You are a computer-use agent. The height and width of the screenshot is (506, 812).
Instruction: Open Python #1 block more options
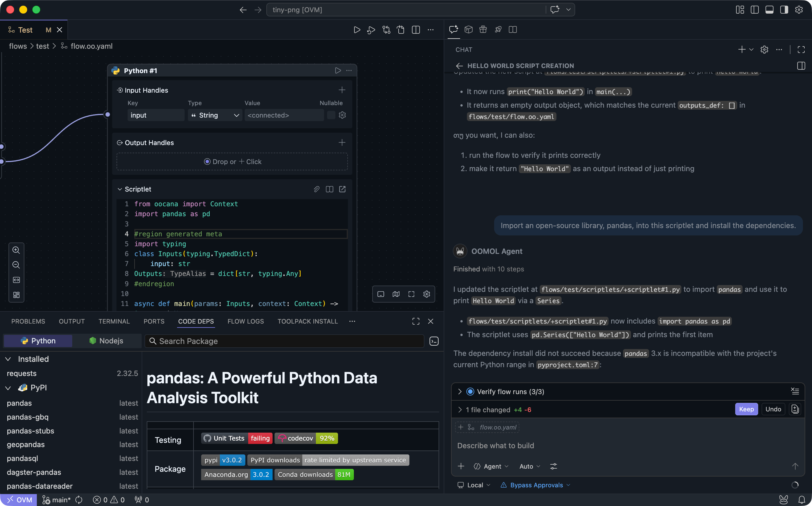pos(349,70)
